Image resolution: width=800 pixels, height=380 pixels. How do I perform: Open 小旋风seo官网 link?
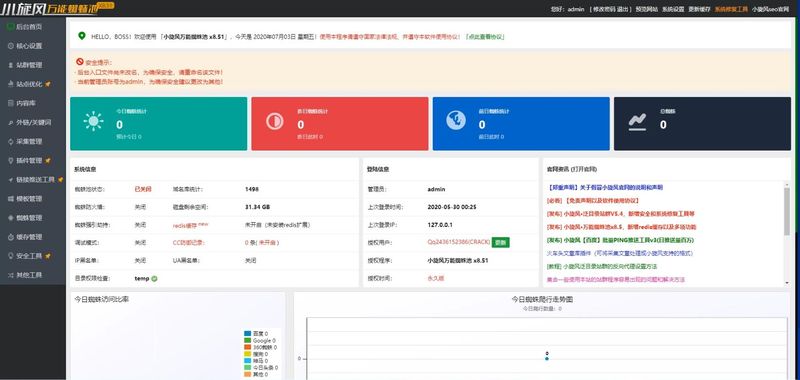point(770,9)
